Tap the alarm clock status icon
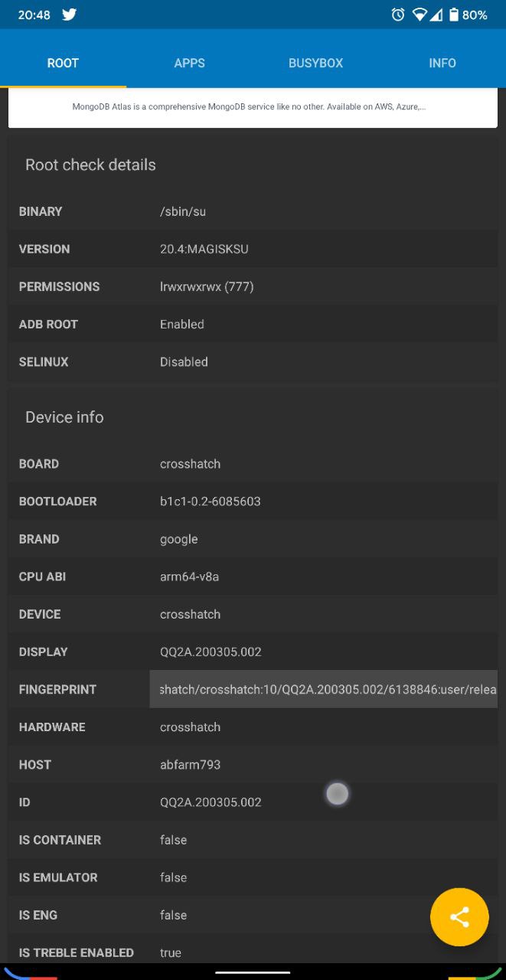 [398, 15]
